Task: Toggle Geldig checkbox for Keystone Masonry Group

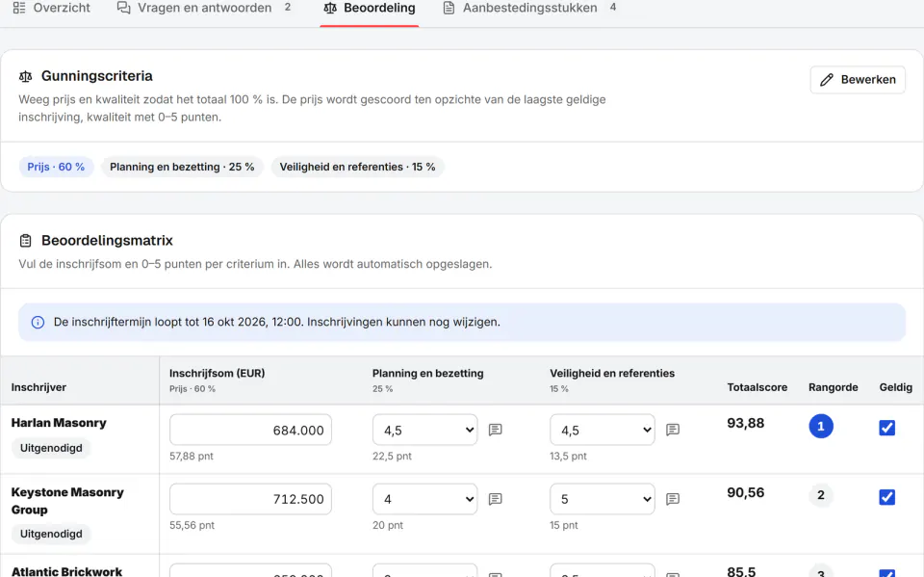Action: click(886, 497)
